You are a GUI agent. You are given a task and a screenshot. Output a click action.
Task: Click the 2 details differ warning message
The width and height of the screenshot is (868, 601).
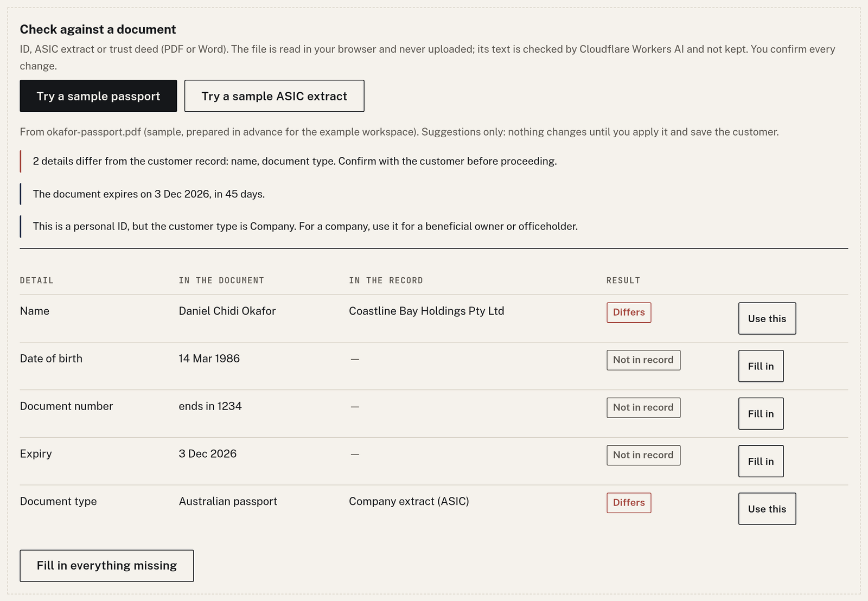pos(295,161)
